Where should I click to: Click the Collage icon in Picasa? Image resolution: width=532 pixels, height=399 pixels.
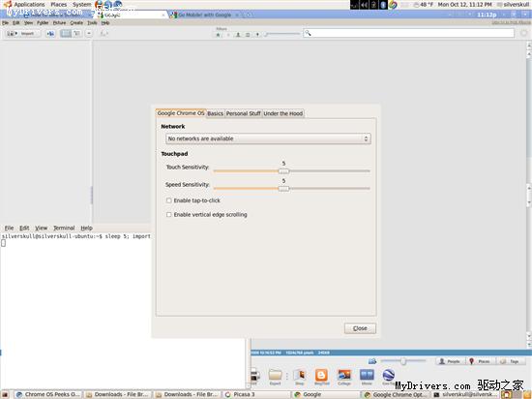(344, 377)
